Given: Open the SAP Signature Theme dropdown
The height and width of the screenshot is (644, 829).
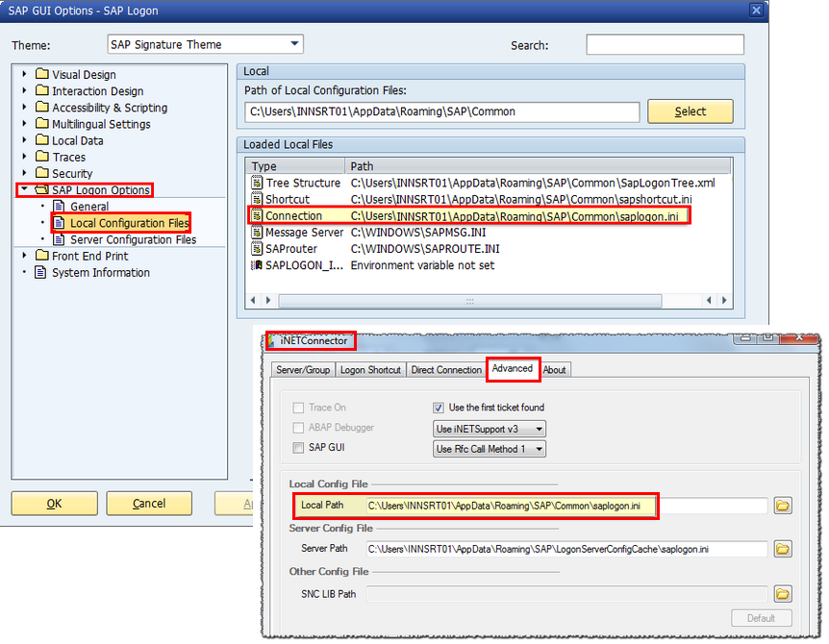Looking at the screenshot, I should click(x=293, y=43).
